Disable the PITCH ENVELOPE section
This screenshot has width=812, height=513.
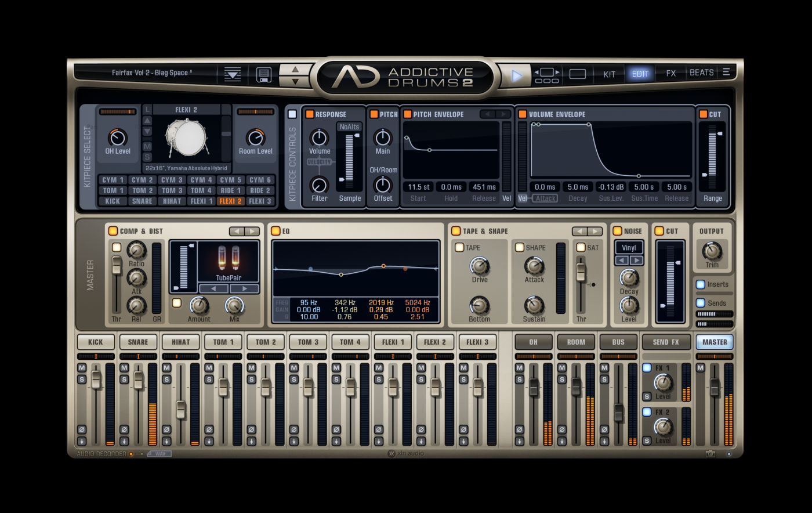tap(408, 114)
